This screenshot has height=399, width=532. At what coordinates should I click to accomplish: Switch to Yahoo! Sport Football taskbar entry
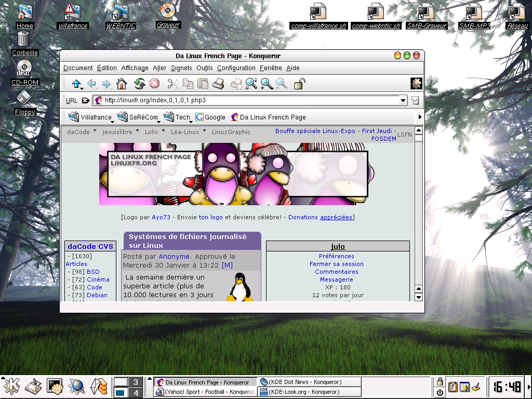205,392
